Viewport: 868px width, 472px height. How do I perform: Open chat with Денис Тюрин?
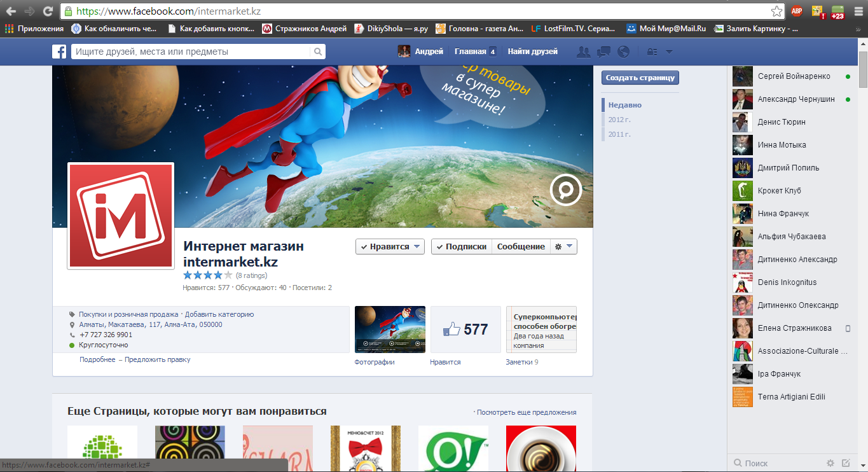[x=791, y=122]
